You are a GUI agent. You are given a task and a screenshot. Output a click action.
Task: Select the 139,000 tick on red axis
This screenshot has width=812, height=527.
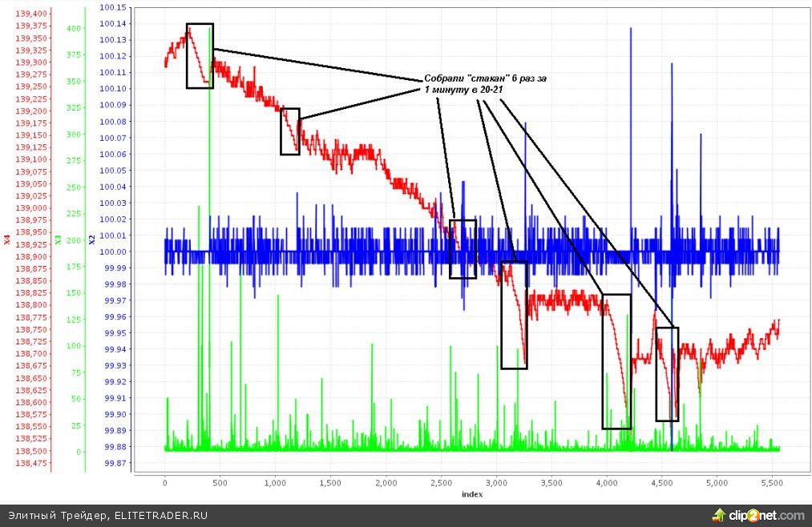(31, 208)
